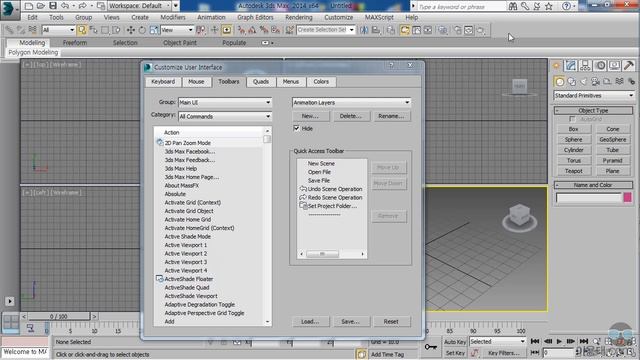Select the Helpers category icon
The width and height of the screenshot is (640, 360).
pos(607,82)
